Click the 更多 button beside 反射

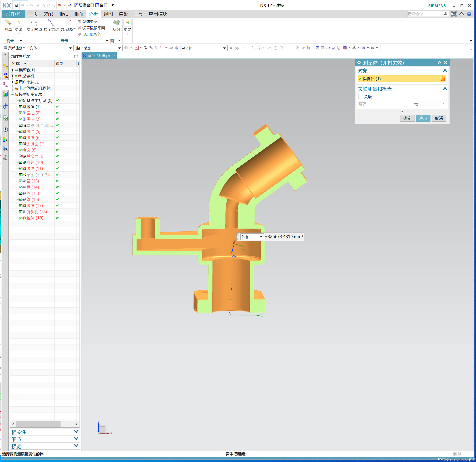pos(127,27)
